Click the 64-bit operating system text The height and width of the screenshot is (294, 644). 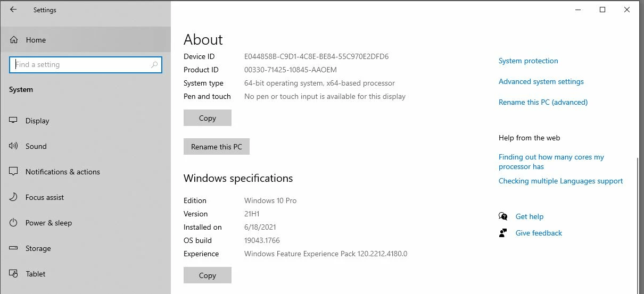pyautogui.click(x=320, y=83)
